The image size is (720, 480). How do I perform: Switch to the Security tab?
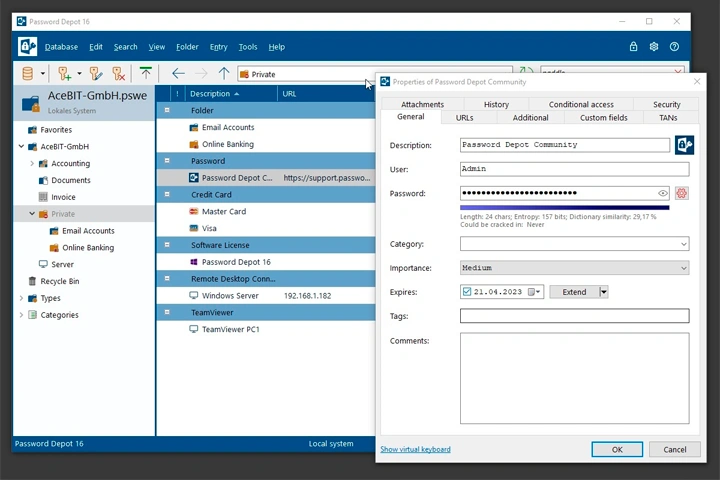tap(666, 104)
